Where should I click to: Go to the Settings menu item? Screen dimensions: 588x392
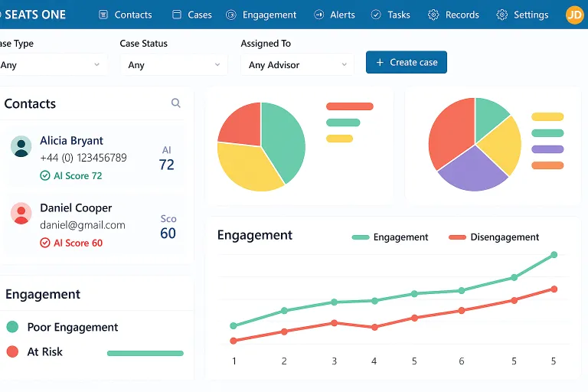(x=522, y=15)
